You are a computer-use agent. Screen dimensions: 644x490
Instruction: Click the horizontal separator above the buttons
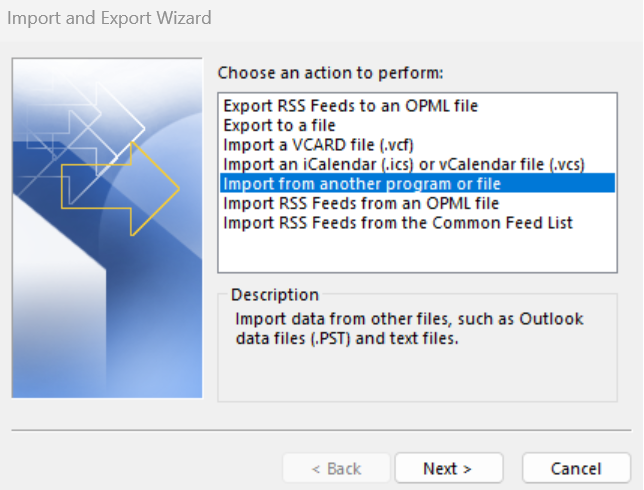tap(322, 432)
